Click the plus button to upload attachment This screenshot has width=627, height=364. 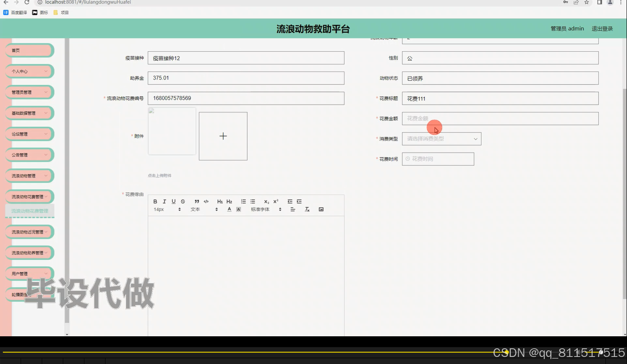coord(223,136)
